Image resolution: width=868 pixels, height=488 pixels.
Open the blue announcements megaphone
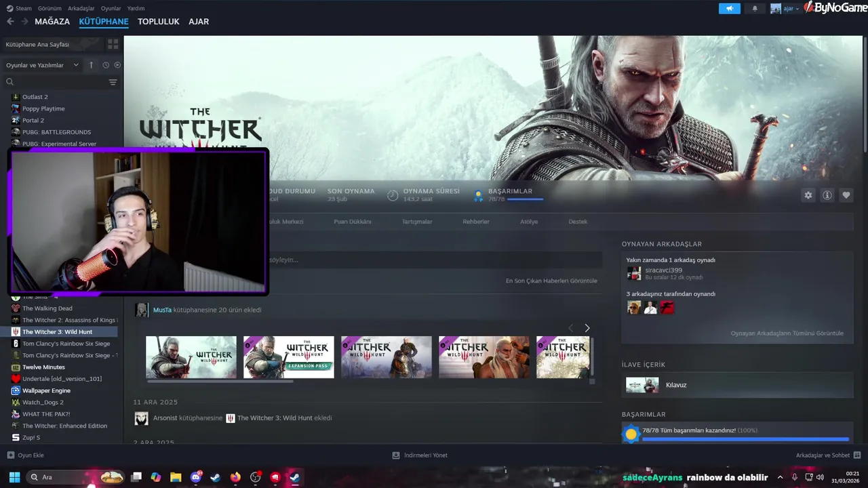(730, 9)
